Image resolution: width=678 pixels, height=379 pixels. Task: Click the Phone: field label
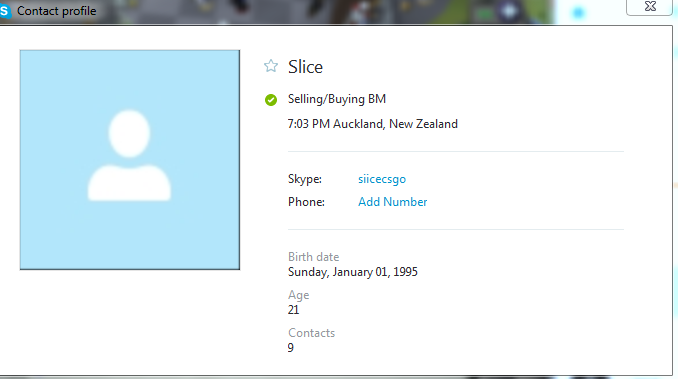pos(306,202)
